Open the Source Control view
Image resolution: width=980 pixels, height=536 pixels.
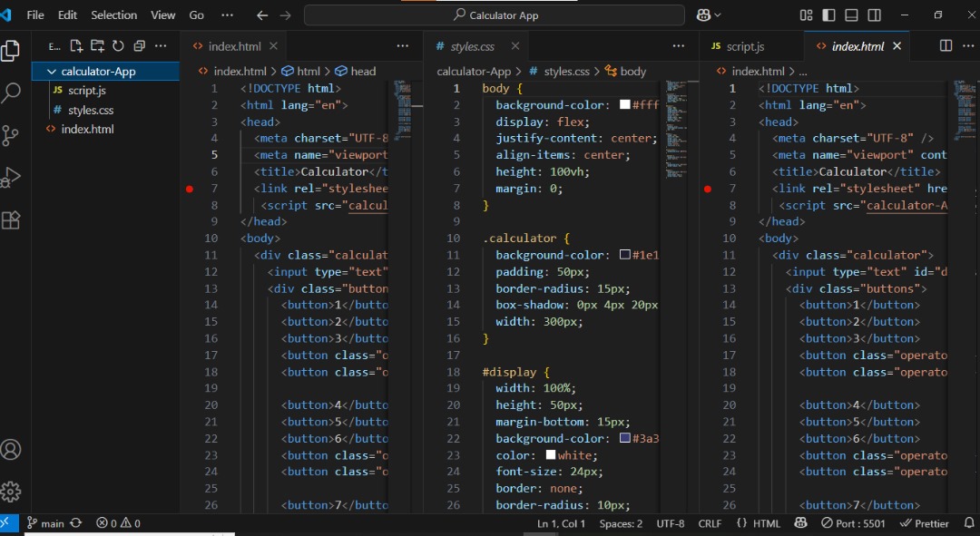click(11, 135)
